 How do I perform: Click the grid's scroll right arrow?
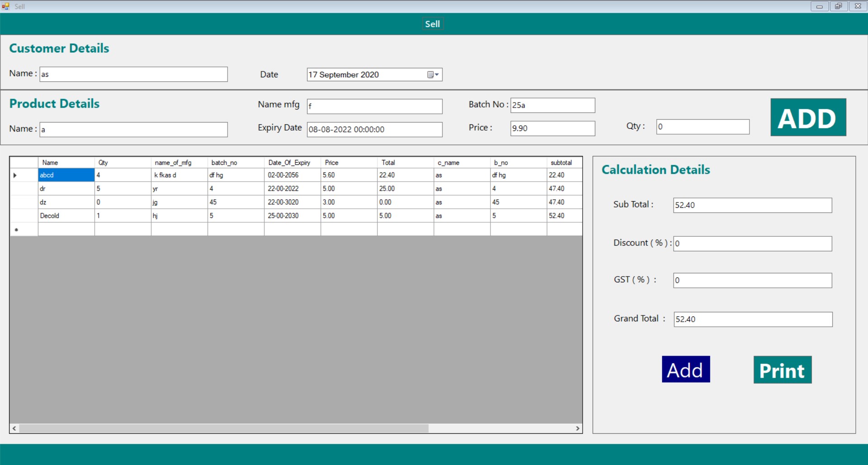(578, 428)
